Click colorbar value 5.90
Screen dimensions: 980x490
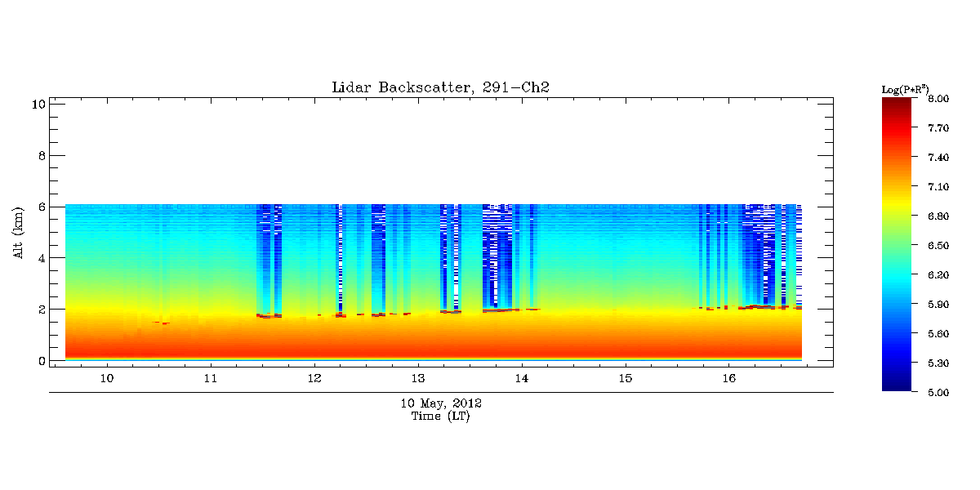click(x=938, y=305)
